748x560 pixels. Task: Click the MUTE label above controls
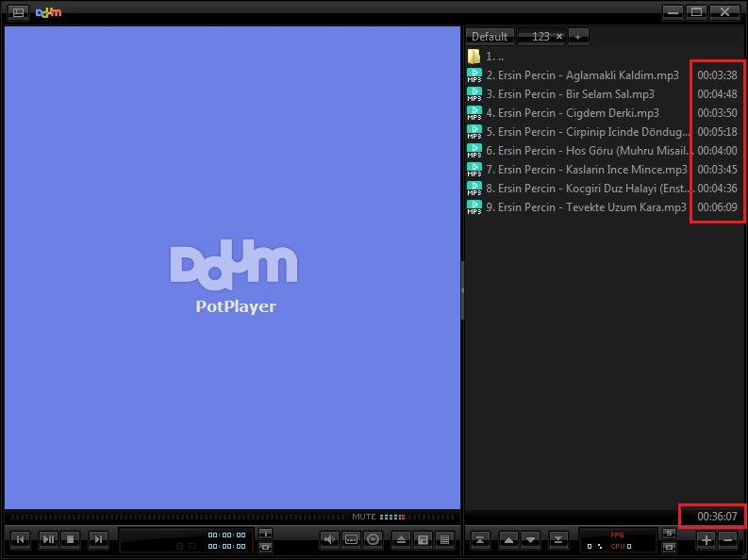364,517
